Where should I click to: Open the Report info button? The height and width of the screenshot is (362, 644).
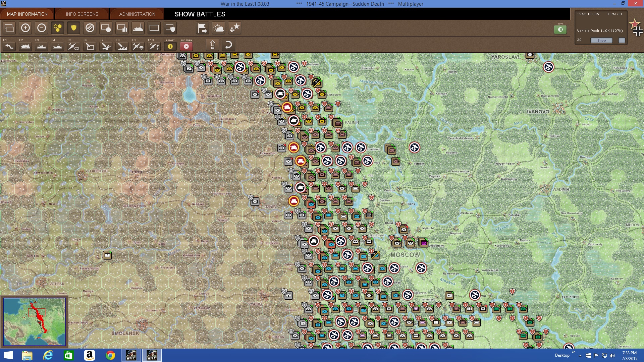[x=170, y=47]
